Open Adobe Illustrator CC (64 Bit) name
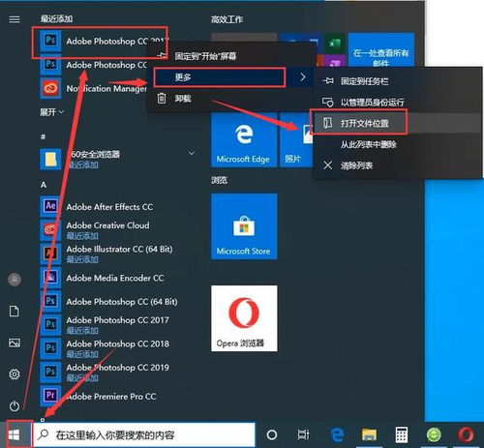 [x=119, y=249]
